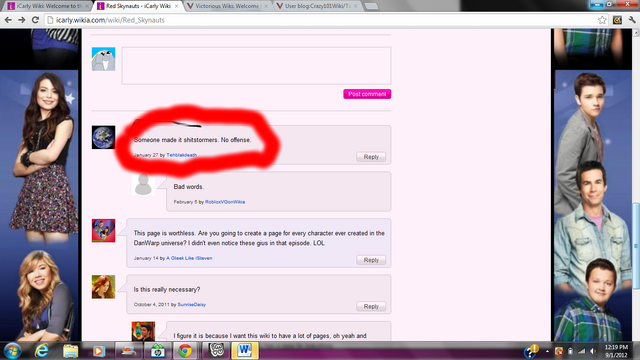640x360 pixels.
Task: Click the grey default avatar by Bad words
Action: pyautogui.click(x=143, y=184)
